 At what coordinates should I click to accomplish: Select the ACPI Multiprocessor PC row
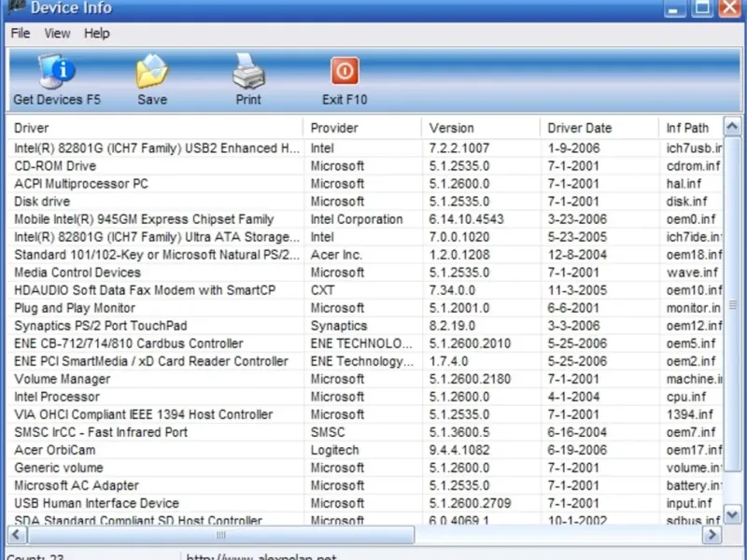(365, 183)
